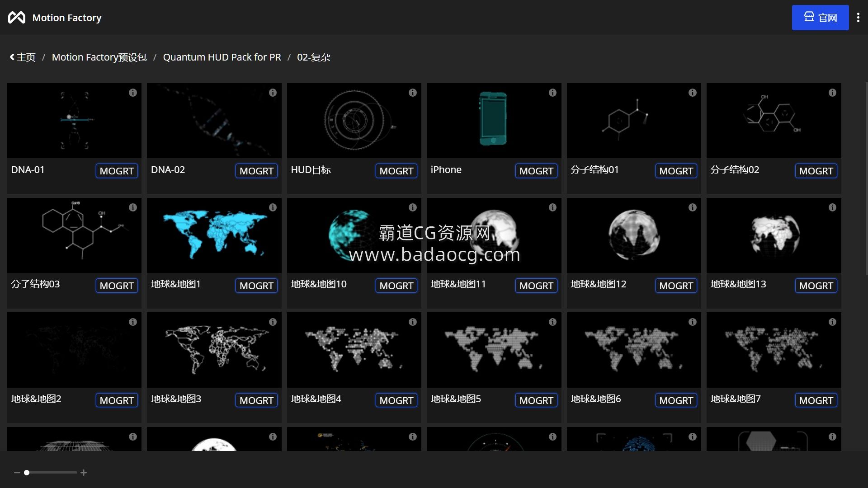Open Quantum HUD Pack for PR breadcrumb

222,57
